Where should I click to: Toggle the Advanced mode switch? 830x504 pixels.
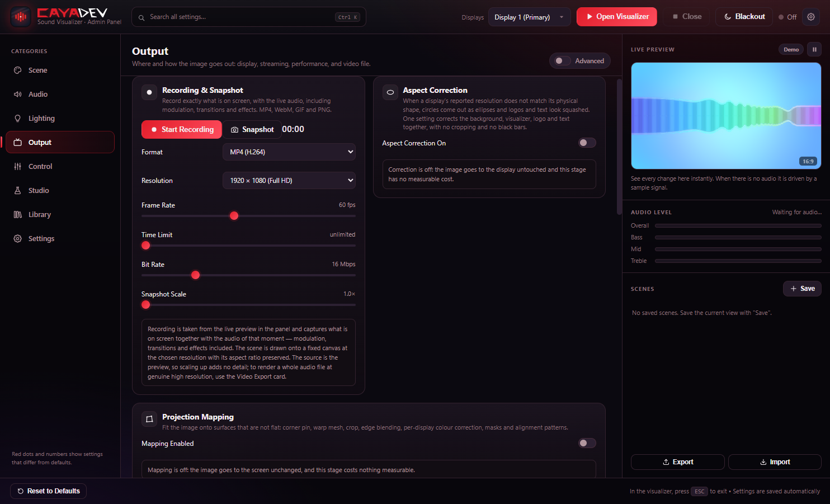[563, 61]
